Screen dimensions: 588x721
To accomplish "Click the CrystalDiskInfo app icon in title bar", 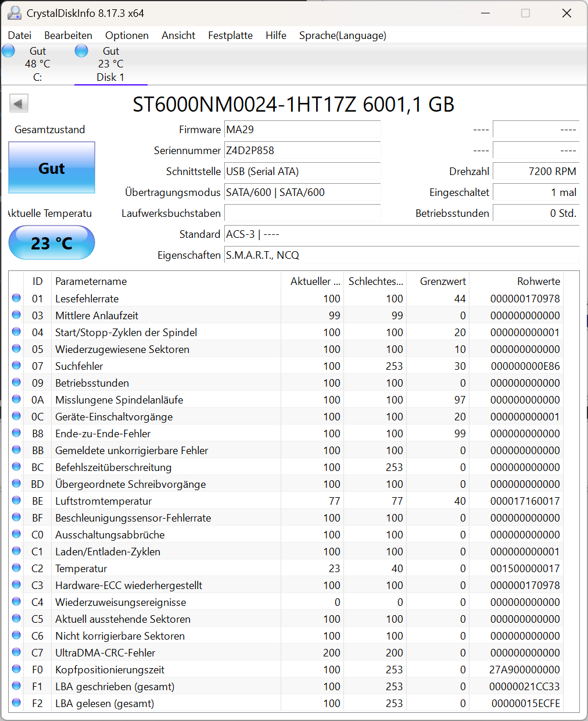I will click(15, 13).
